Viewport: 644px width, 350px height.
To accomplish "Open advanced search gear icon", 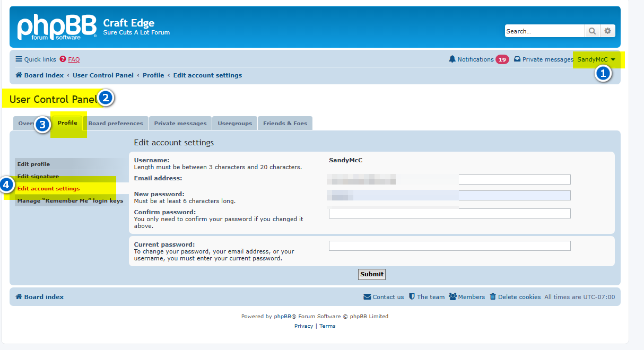I will [607, 31].
